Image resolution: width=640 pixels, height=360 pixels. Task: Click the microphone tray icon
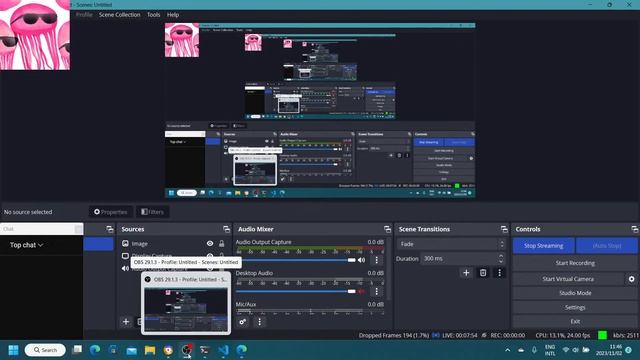534,350
